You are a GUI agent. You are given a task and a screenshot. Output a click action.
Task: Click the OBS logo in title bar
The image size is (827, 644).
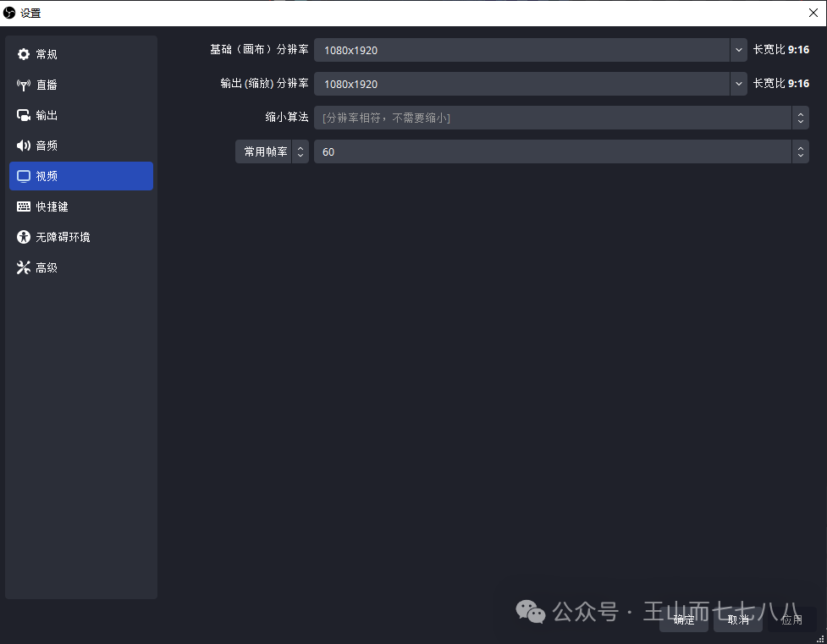(x=10, y=13)
